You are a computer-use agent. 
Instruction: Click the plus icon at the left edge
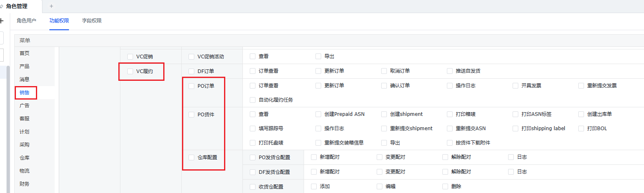point(2,20)
